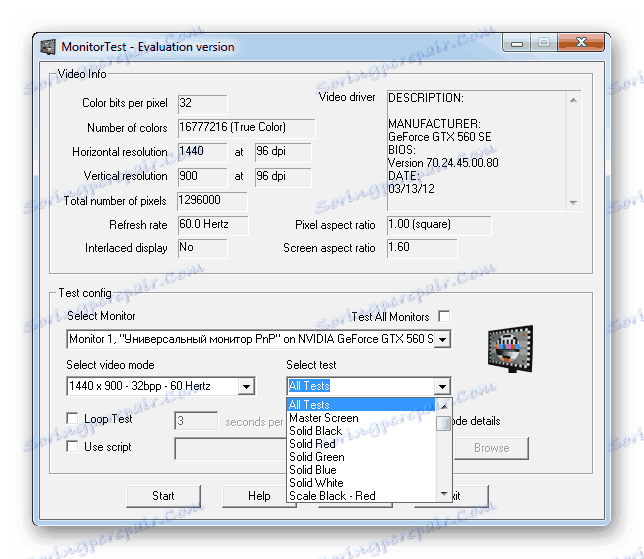
Task: Minimize the MonitorTest window
Action: [517, 43]
